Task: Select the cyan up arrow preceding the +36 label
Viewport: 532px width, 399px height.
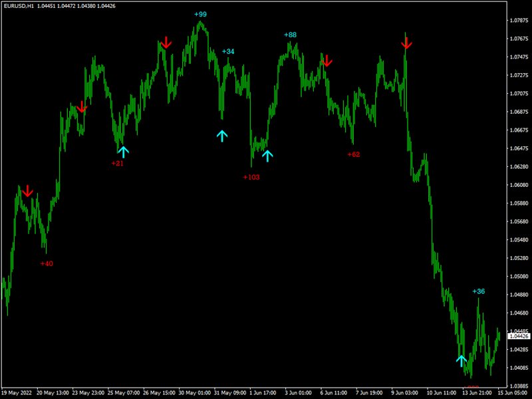Action: pyautogui.click(x=462, y=360)
